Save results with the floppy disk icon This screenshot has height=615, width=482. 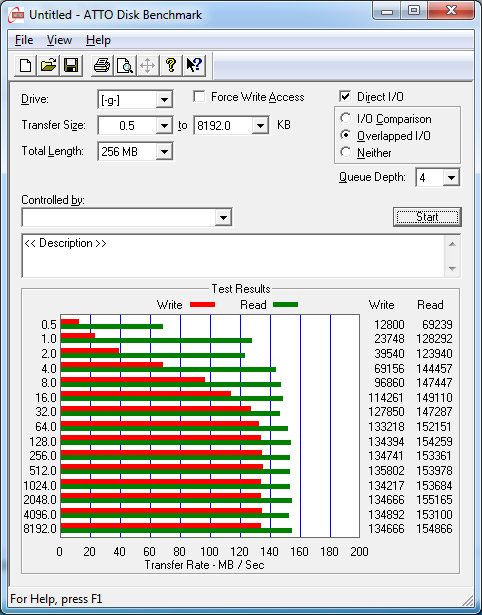71,66
